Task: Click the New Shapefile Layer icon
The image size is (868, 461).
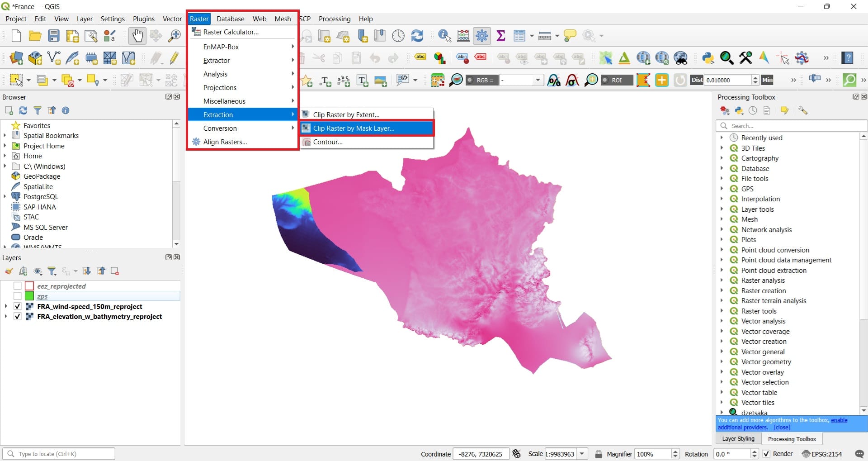Action: (54, 58)
